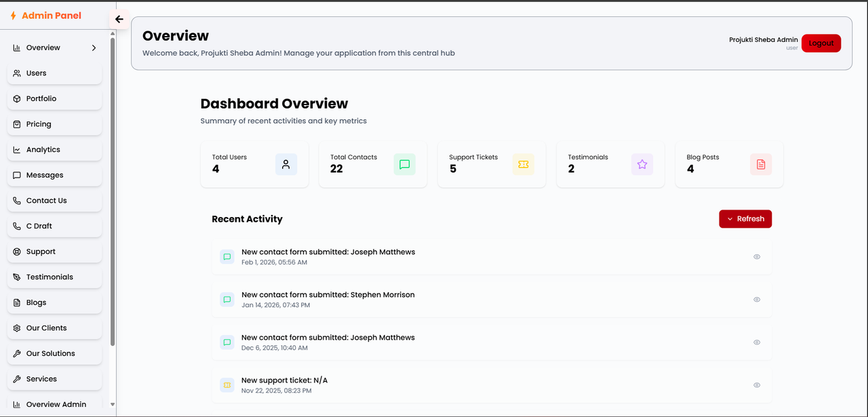Click the Services wrench icon

tap(17, 379)
